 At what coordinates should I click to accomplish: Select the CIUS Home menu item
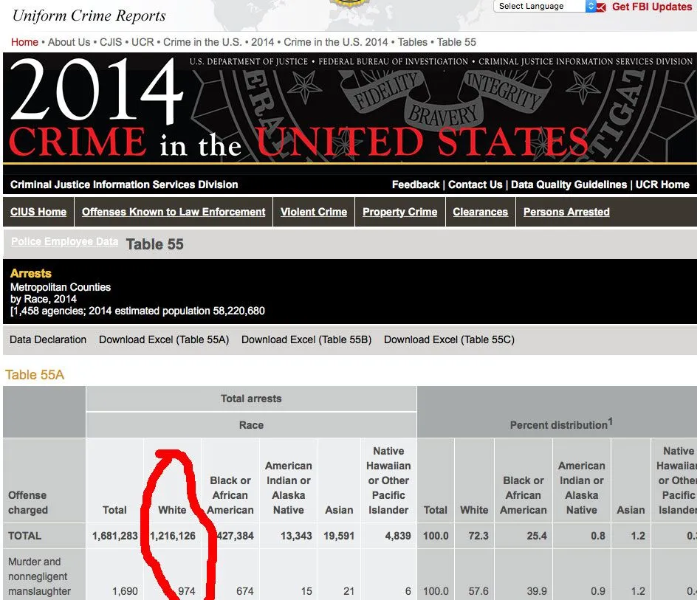(x=38, y=212)
